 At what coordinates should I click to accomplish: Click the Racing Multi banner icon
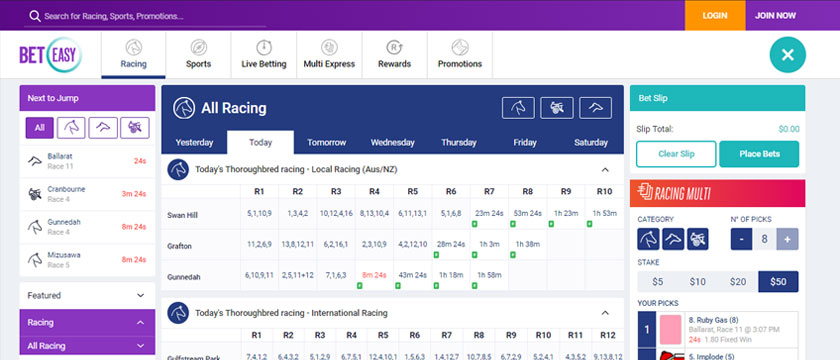[644, 193]
